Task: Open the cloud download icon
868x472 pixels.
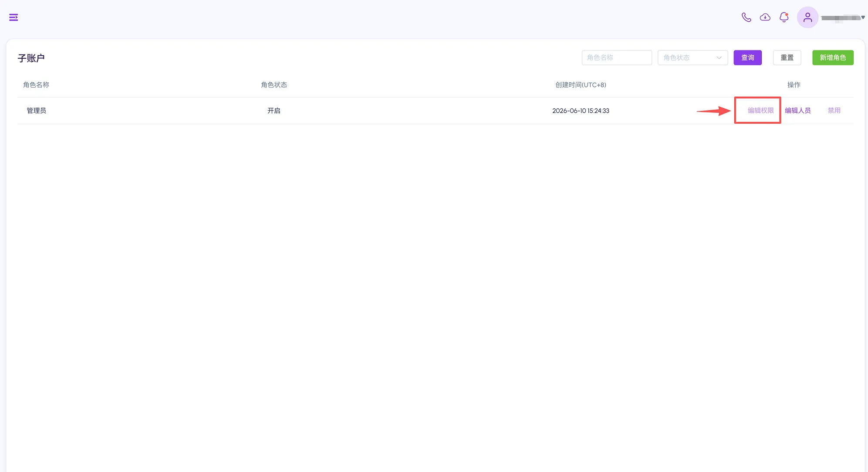Action: click(x=765, y=17)
